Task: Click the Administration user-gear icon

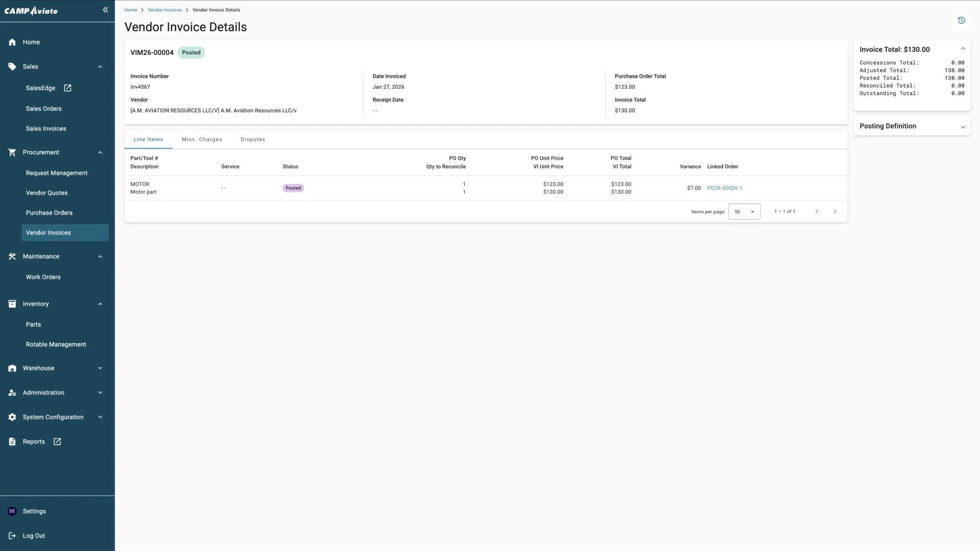Action: pyautogui.click(x=12, y=393)
